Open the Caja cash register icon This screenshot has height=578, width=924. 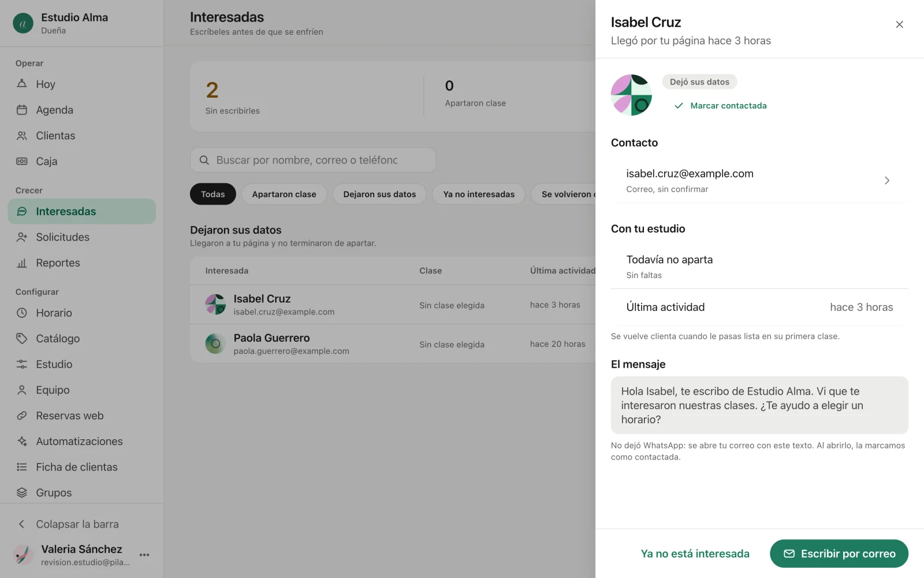pyautogui.click(x=22, y=161)
